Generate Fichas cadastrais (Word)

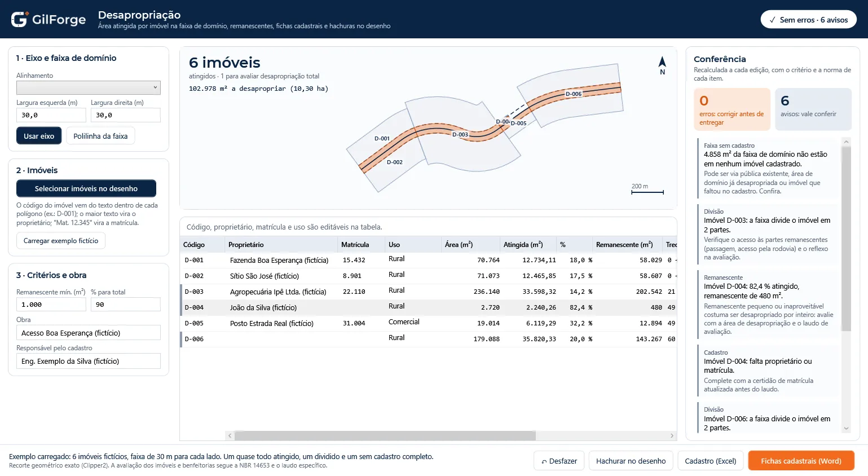click(801, 461)
